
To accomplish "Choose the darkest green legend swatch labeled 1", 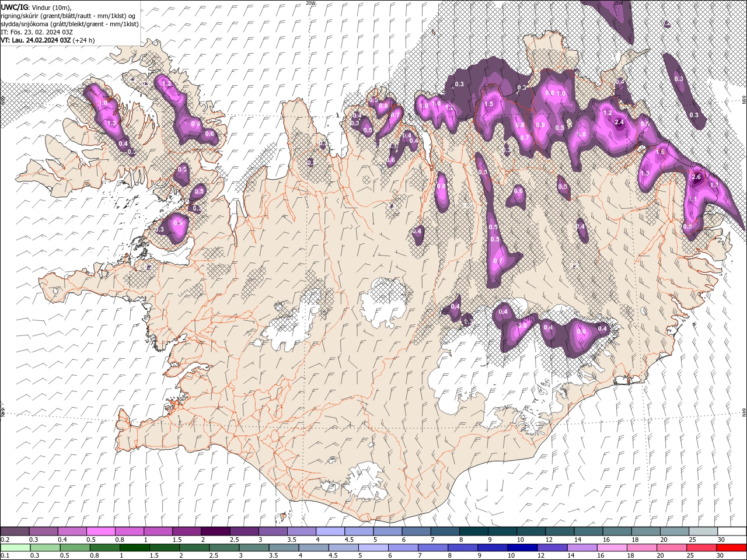I will (134, 548).
